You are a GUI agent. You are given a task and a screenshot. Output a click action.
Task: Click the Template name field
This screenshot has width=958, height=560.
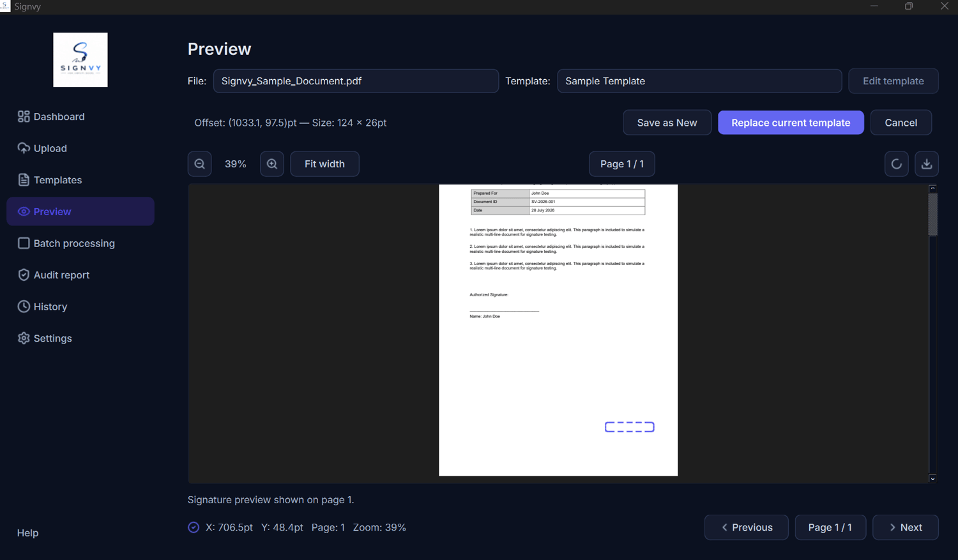[x=699, y=81]
